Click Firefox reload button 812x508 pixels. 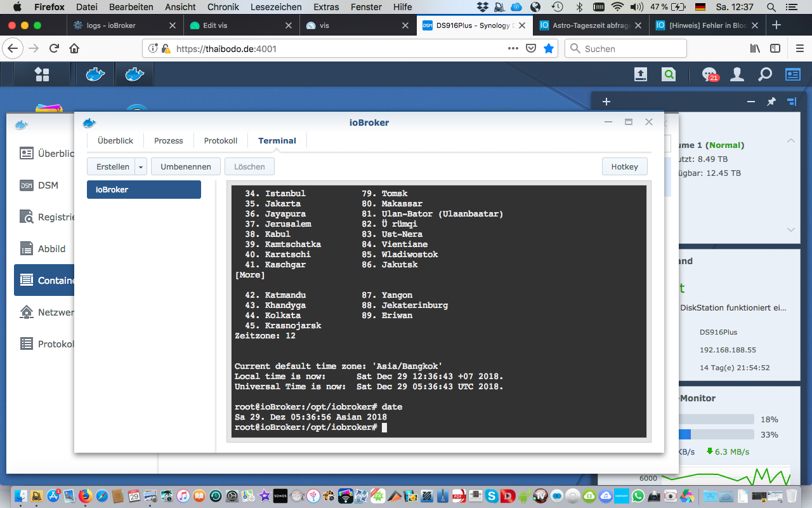(54, 48)
